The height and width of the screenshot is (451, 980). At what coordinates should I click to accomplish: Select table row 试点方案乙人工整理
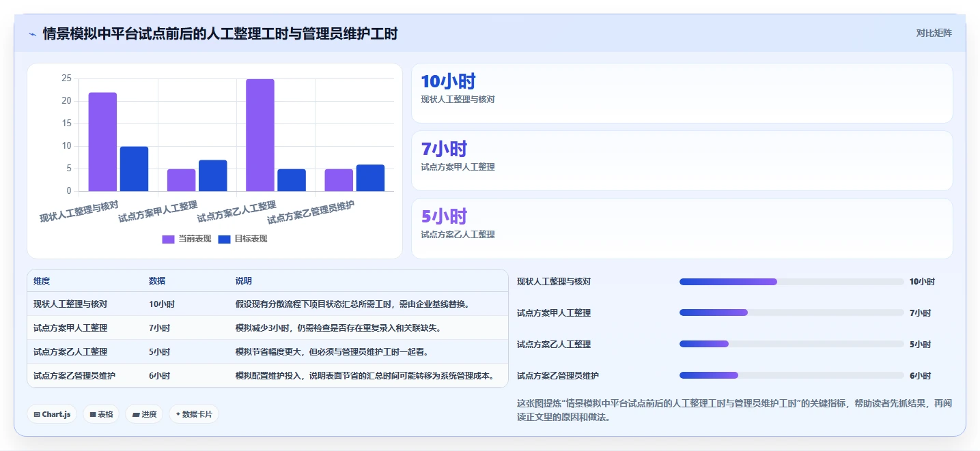coord(268,352)
